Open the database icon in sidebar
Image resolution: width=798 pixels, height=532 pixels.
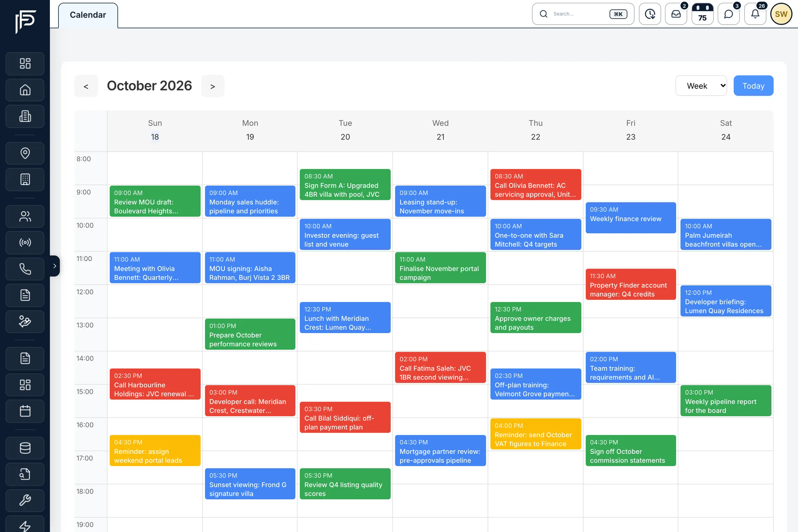[x=25, y=448]
